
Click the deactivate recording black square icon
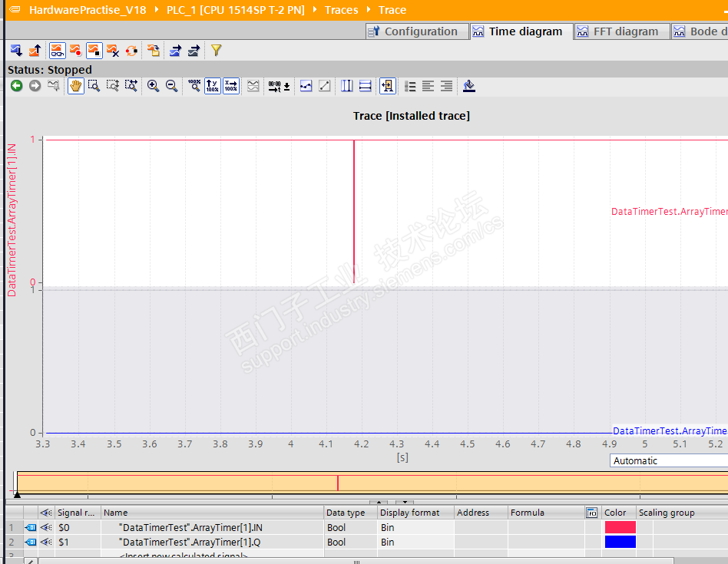pos(94,50)
